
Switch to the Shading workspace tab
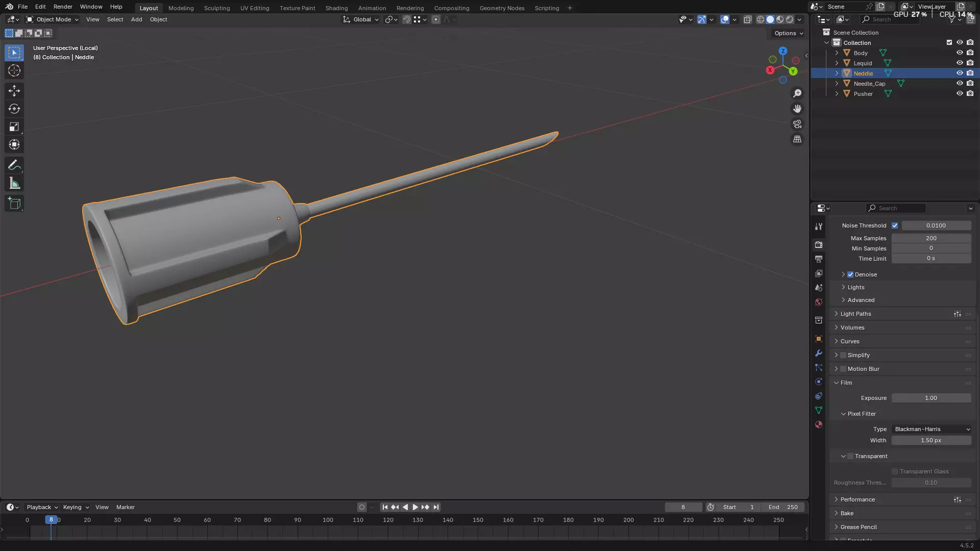(x=336, y=8)
